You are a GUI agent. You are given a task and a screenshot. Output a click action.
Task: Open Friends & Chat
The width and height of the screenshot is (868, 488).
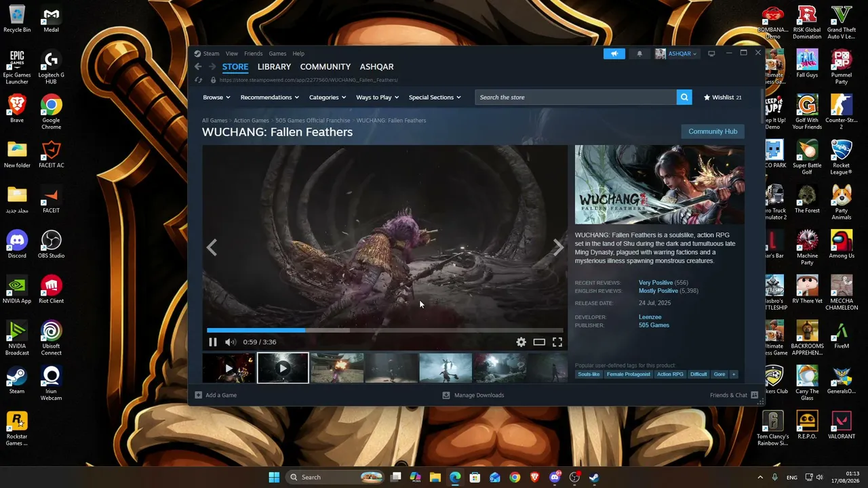[x=734, y=395]
